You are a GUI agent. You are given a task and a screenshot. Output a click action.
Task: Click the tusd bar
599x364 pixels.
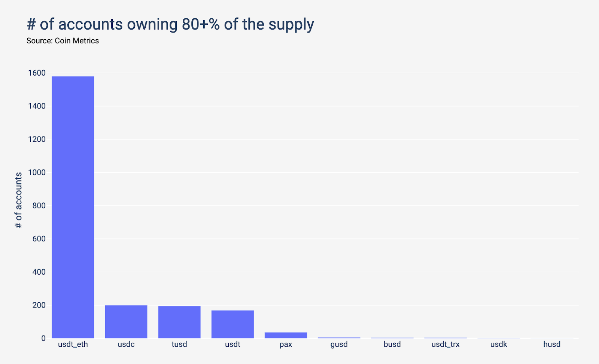[179, 322]
